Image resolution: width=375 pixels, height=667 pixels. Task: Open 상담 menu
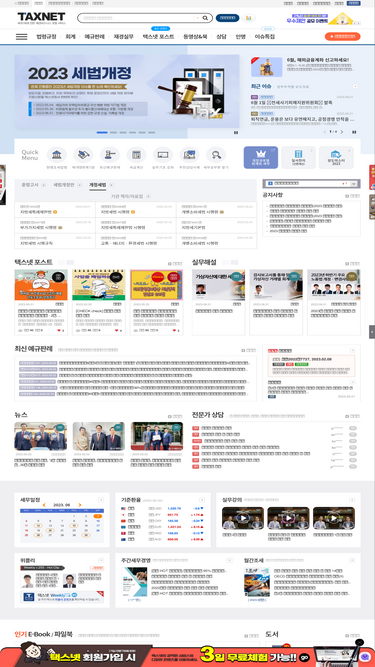click(x=221, y=37)
